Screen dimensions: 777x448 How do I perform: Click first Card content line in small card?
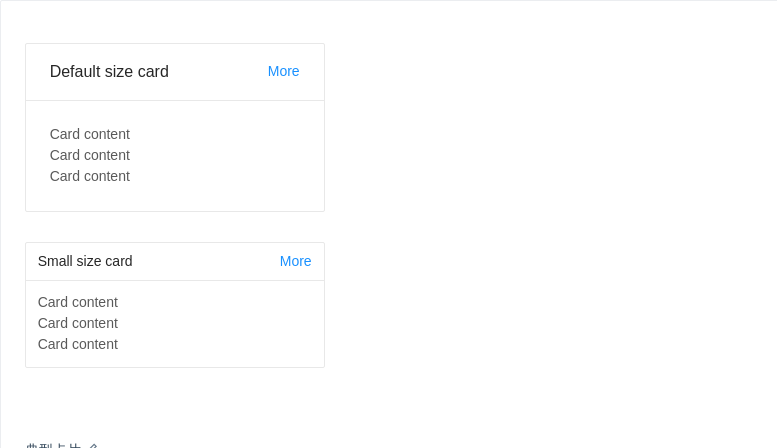(78, 302)
